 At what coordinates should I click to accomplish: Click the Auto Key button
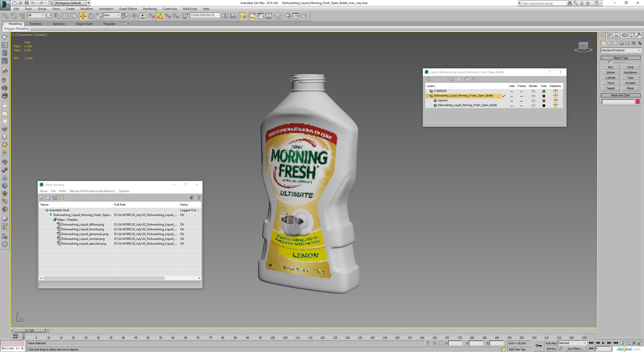(x=551, y=343)
